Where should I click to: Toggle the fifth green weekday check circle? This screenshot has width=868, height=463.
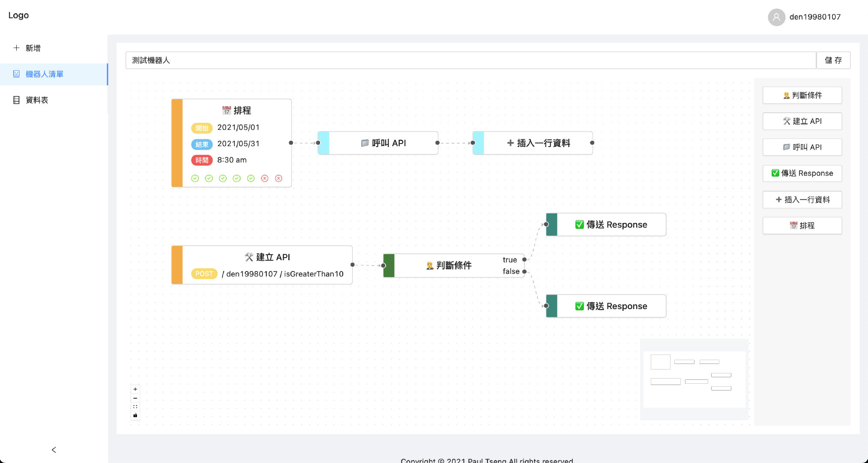[251, 178]
